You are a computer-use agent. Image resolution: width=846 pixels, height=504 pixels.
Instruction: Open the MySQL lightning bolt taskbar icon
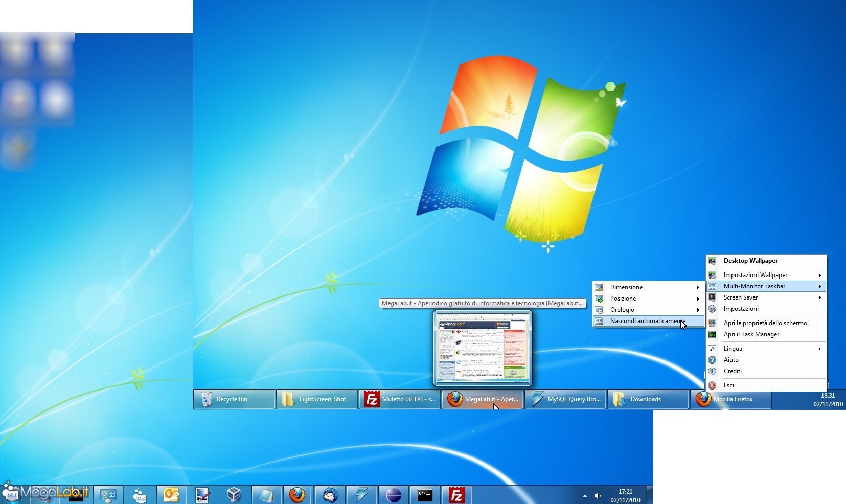point(361,495)
